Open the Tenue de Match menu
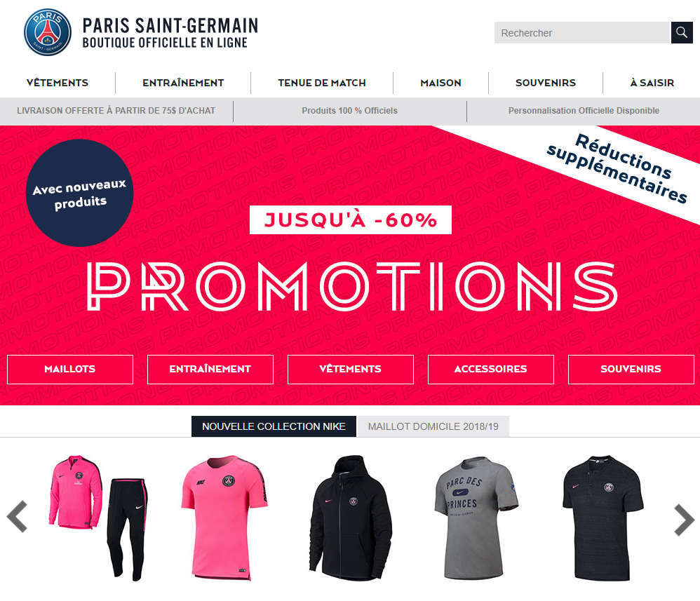 [x=322, y=83]
